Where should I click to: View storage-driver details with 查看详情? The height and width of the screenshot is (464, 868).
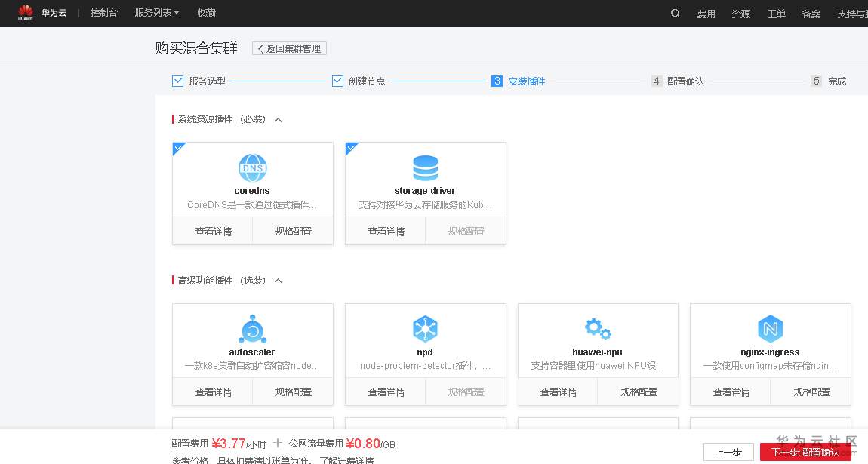click(x=386, y=231)
